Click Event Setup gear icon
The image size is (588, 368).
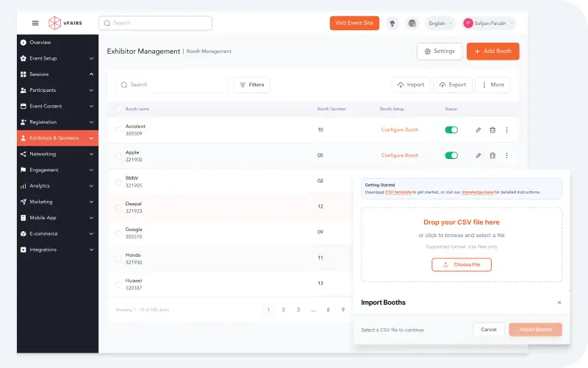point(24,58)
